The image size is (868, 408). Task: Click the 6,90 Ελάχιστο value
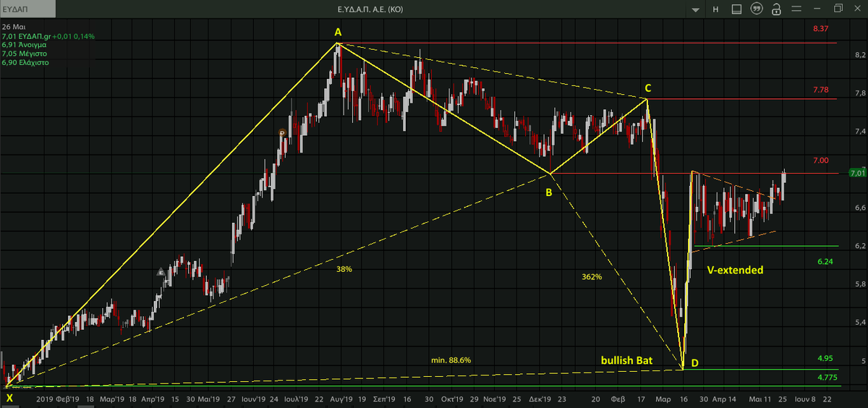click(x=25, y=62)
